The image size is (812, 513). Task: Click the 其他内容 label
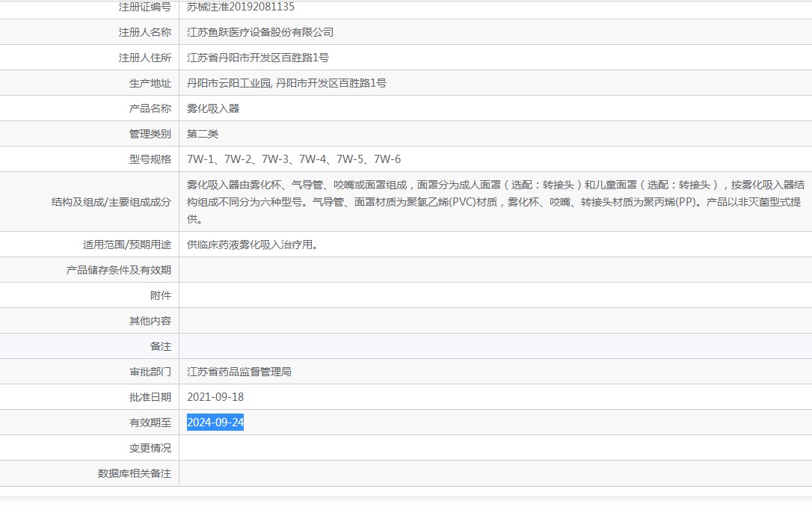click(150, 320)
